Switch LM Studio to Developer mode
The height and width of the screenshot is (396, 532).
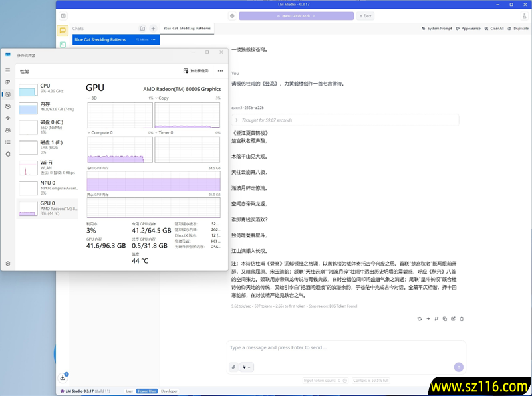pyautogui.click(x=169, y=391)
